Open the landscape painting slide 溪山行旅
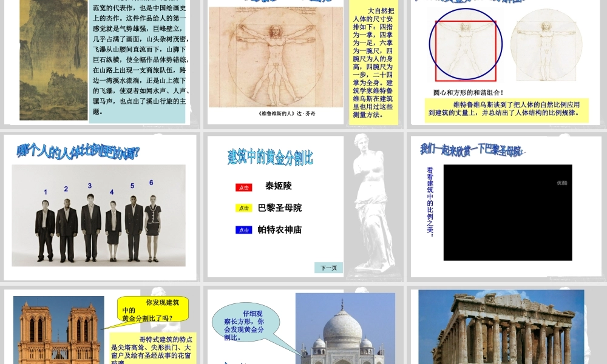This screenshot has width=607, height=364. point(54,60)
